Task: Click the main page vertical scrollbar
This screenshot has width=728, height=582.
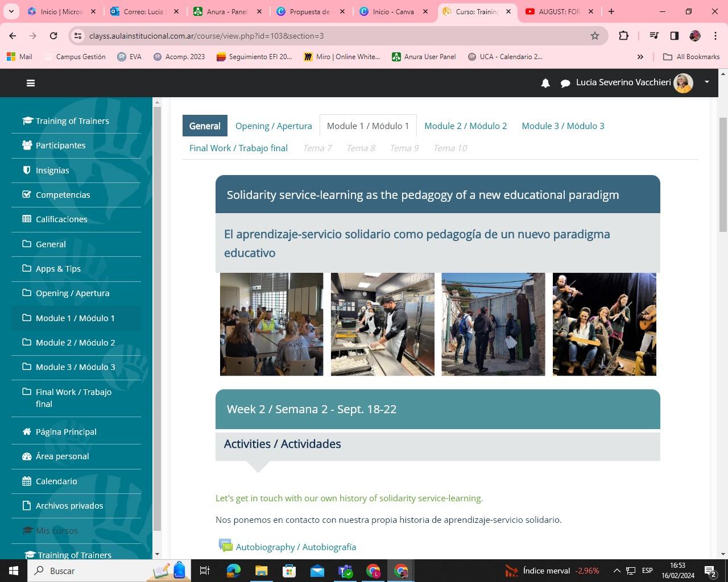Action: coord(723,174)
